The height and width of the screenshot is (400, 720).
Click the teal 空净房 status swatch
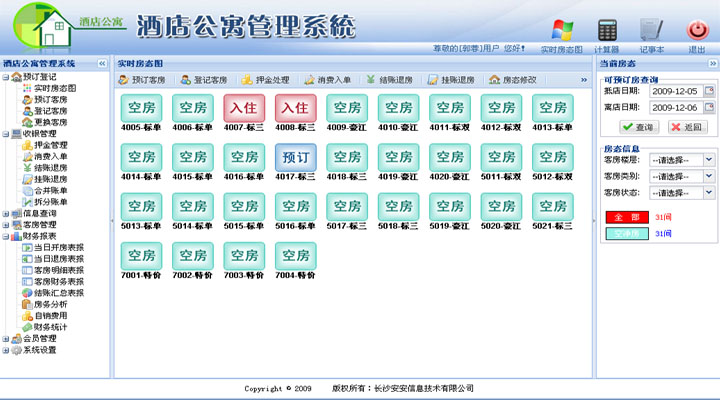point(627,234)
